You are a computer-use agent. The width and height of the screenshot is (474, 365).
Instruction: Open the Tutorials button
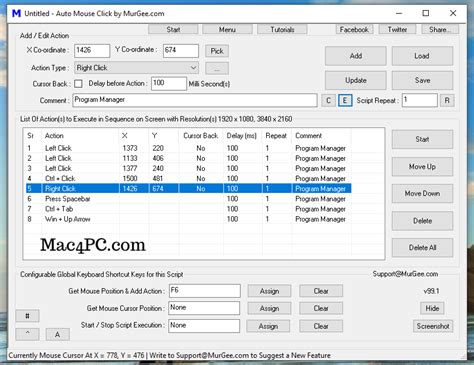point(282,29)
